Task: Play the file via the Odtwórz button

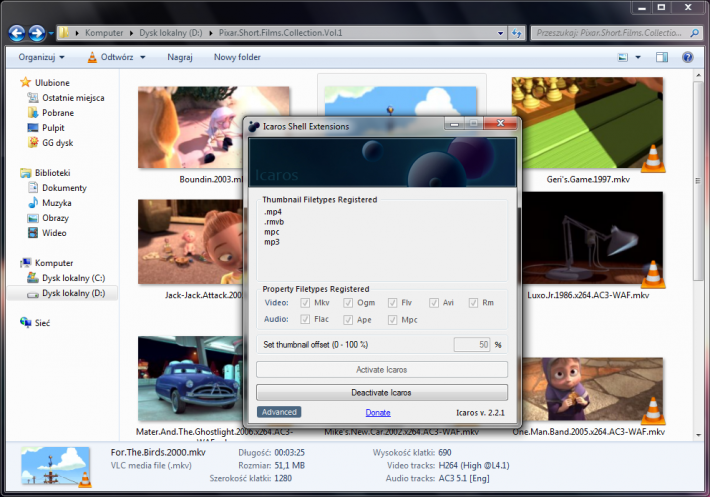Action: (110, 57)
